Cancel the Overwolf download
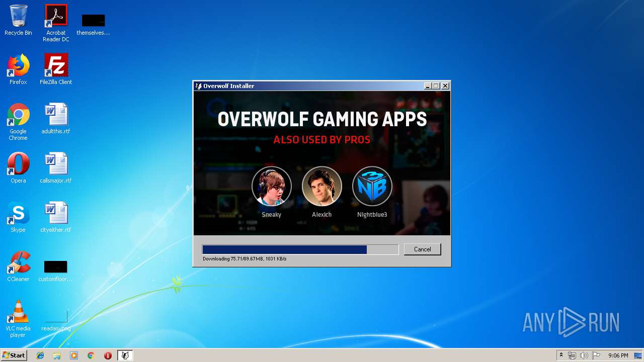The width and height of the screenshot is (644, 362). [x=423, y=249]
